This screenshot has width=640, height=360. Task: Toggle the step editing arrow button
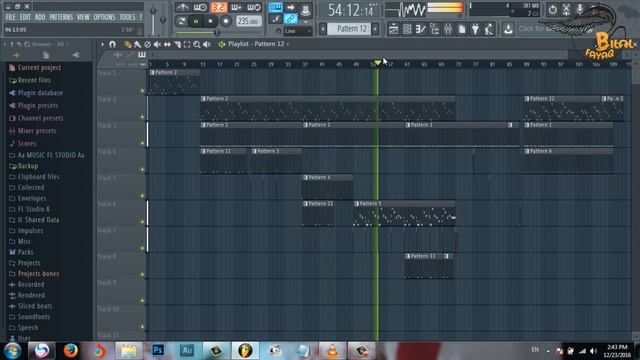click(x=290, y=7)
